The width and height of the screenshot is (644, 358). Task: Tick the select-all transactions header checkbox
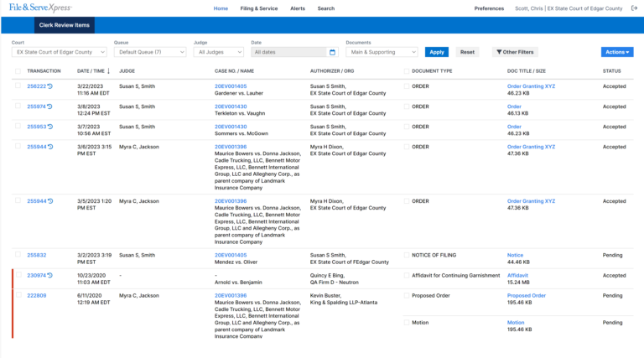pos(18,71)
